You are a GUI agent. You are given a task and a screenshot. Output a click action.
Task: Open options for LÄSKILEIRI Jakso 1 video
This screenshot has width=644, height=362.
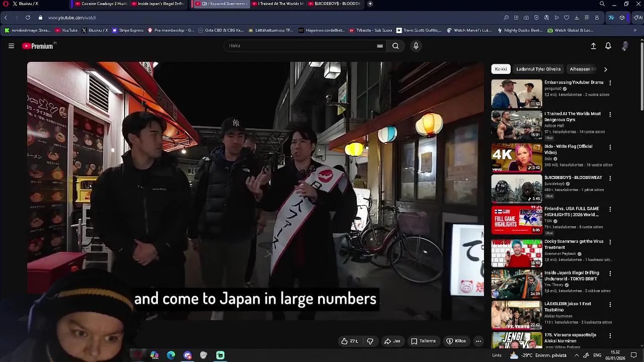610,305
